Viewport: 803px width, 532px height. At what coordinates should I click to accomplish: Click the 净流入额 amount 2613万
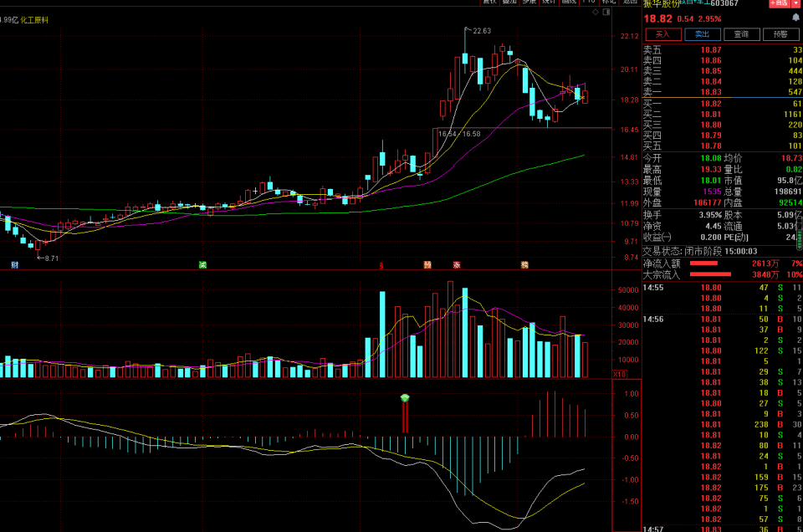click(x=765, y=263)
